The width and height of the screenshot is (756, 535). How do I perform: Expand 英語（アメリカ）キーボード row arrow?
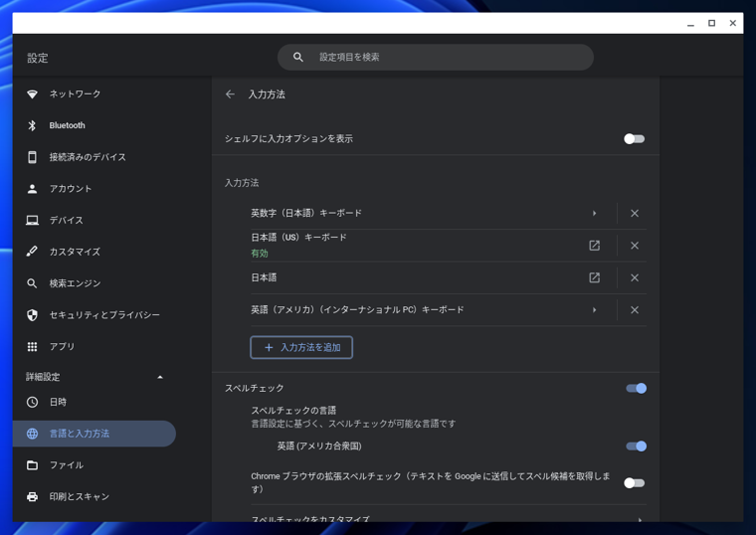pos(595,310)
